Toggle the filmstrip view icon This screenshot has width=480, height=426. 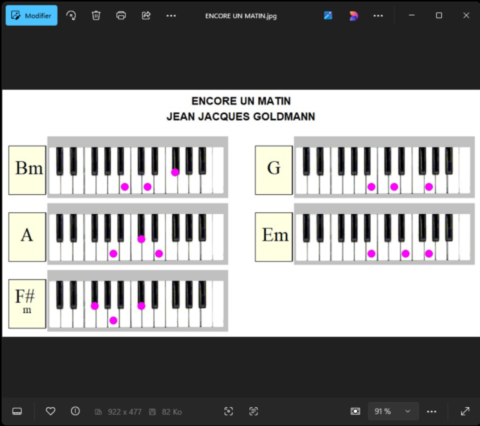click(x=17, y=411)
